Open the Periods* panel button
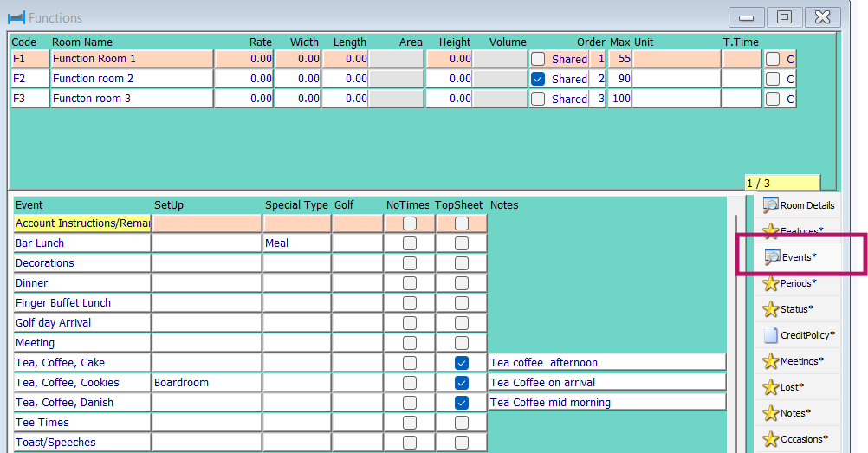The height and width of the screenshot is (453, 868). (798, 283)
